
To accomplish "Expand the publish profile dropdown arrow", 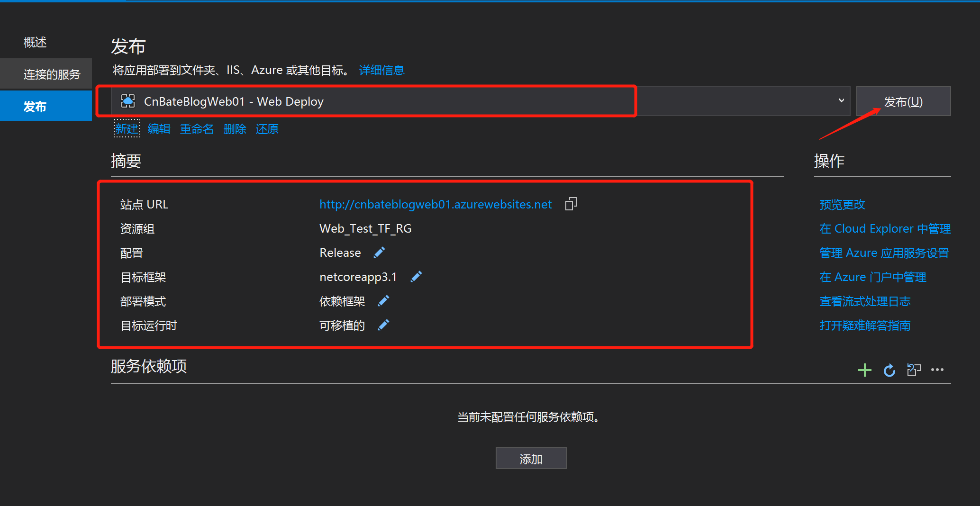I will pos(841,100).
